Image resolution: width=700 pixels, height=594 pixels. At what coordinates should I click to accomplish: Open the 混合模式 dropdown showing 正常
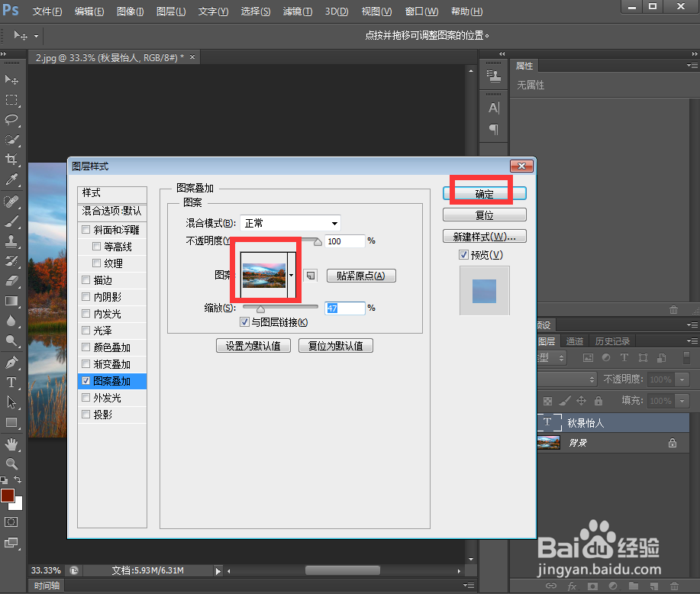290,223
